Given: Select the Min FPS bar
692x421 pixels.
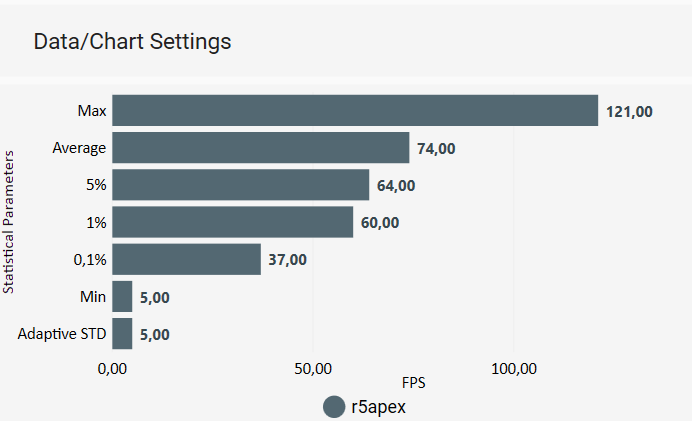Looking at the screenshot, I should tap(122, 296).
